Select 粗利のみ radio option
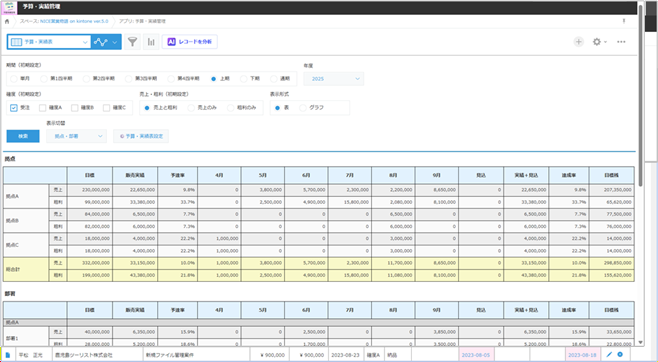Screen dimensions: 658x362 230,108
